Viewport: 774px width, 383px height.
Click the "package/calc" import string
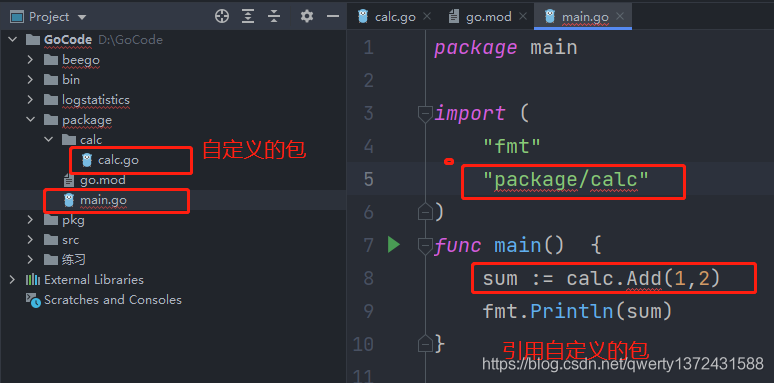pyautogui.click(x=566, y=180)
